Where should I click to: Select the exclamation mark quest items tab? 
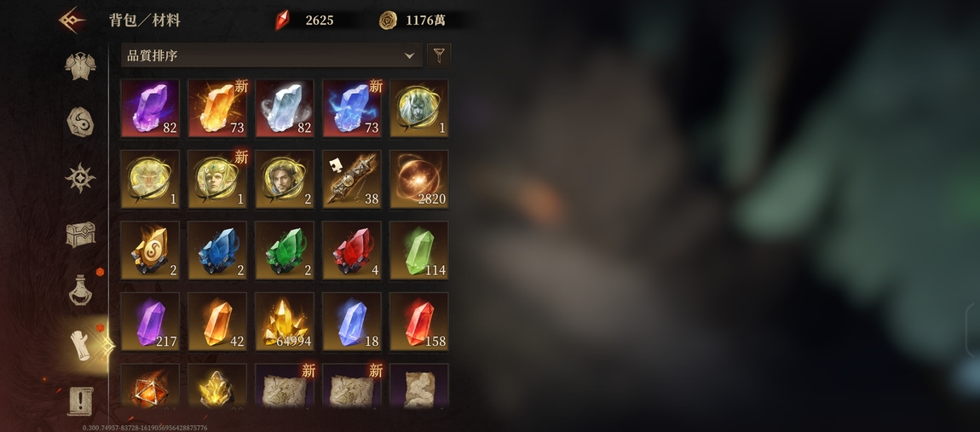click(81, 400)
